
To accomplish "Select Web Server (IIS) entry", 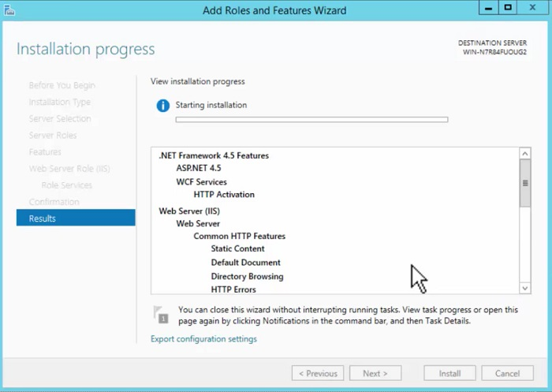I will (x=189, y=211).
